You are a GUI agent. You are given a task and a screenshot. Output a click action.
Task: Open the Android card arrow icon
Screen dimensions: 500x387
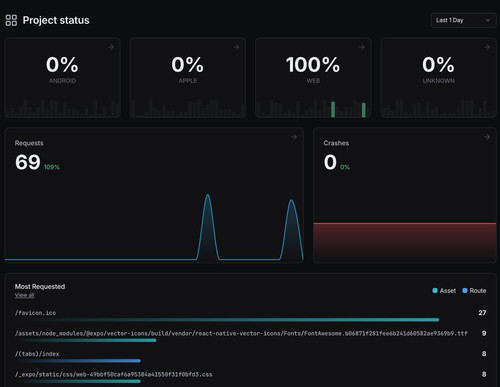click(x=111, y=47)
